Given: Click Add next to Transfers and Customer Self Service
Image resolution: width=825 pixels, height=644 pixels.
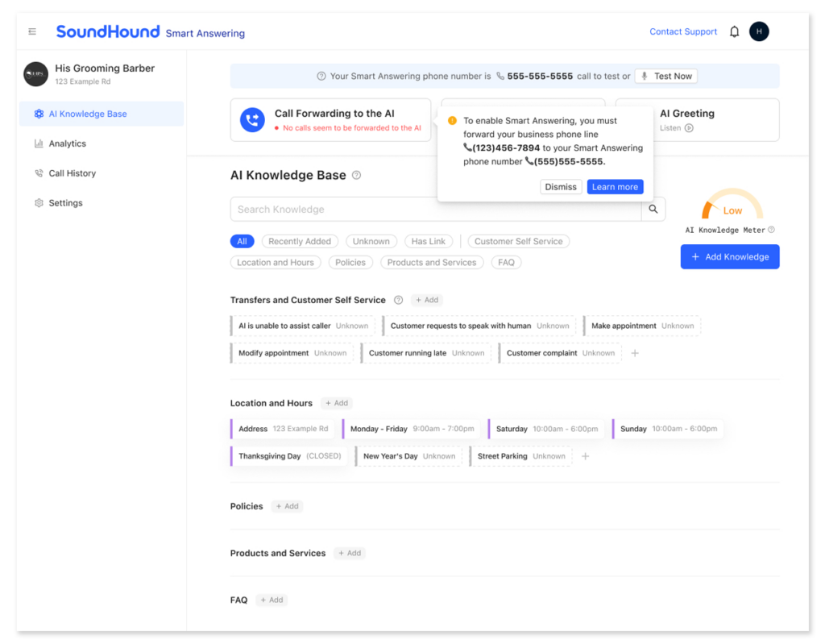Looking at the screenshot, I should (x=427, y=300).
